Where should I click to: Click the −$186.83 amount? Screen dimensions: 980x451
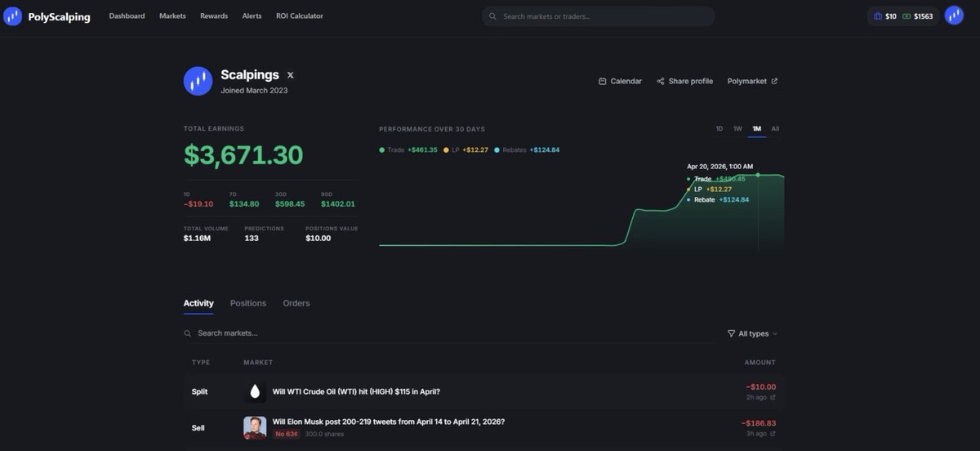759,423
